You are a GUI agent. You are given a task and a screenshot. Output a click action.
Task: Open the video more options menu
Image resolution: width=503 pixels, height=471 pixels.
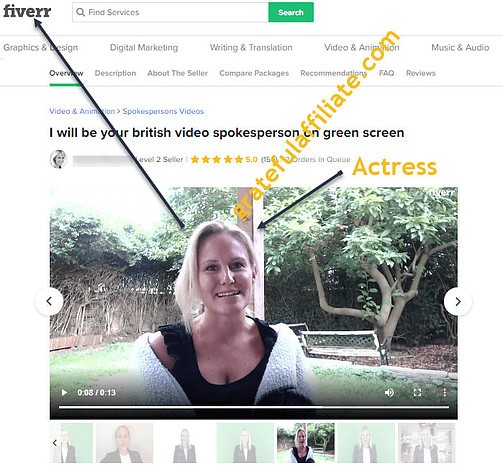(445, 393)
